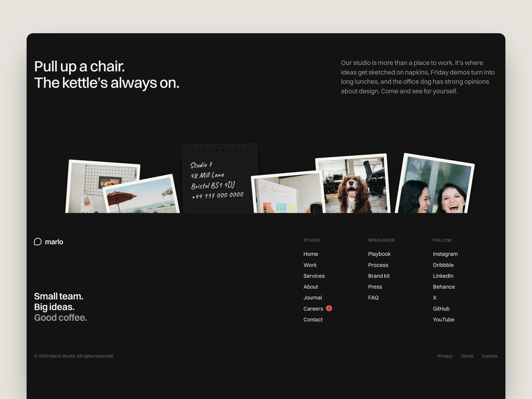532x399 pixels.
Task: Open the FAQ link
Action: tap(373, 298)
